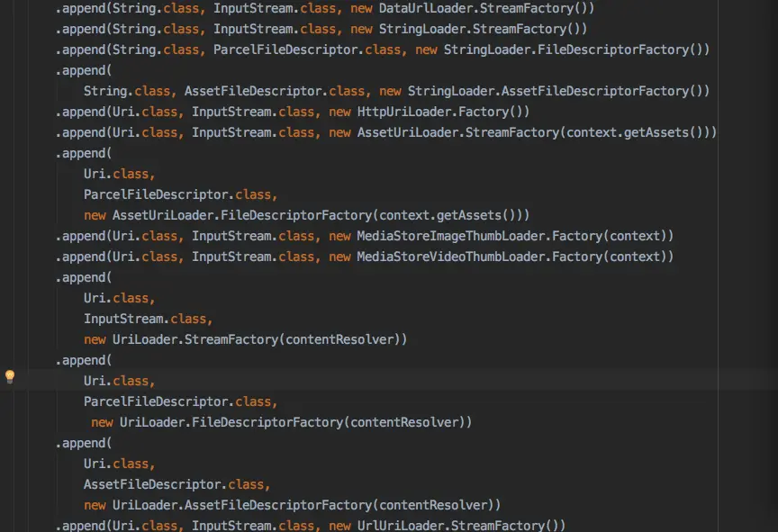
Task: Click AssetUriLoader.FileDescriptorFactory in the code
Action: click(242, 216)
